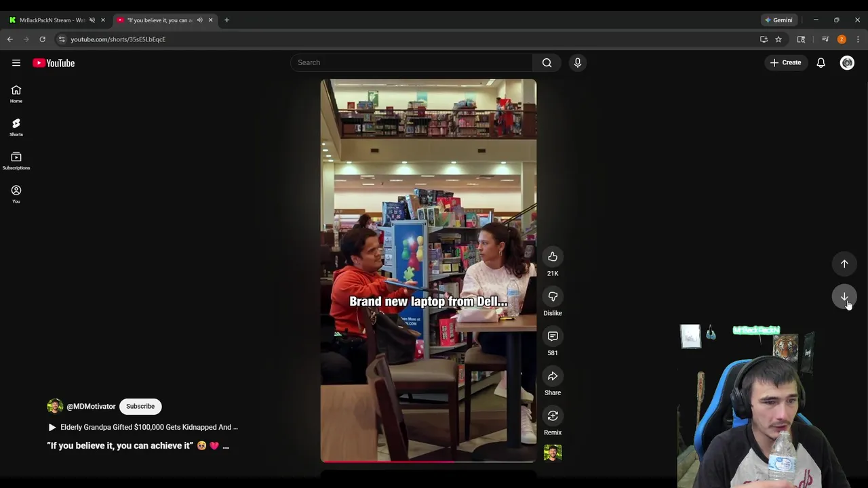Remix this Short

(x=553, y=415)
